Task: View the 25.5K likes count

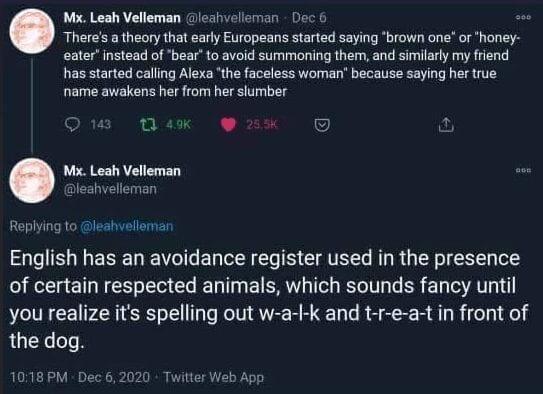Action: (x=262, y=124)
